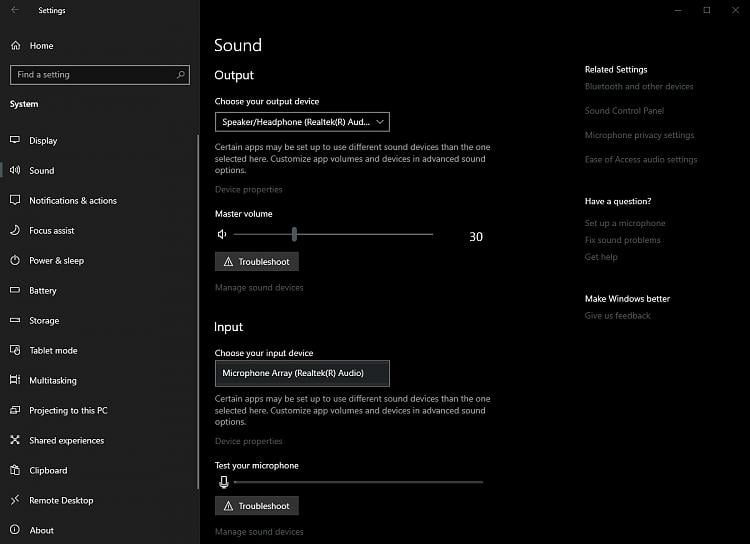The image size is (750, 544).
Task: Open Manage sound devices under Input
Action: point(259,532)
